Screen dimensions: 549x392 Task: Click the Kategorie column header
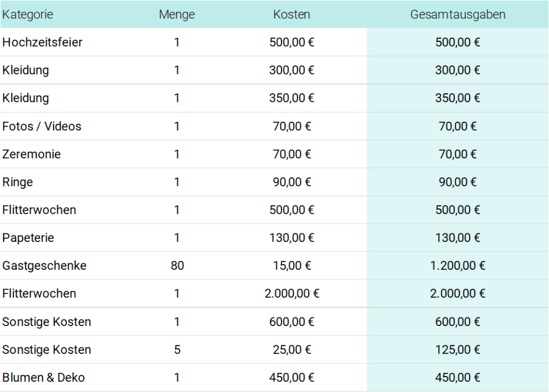(28, 14)
